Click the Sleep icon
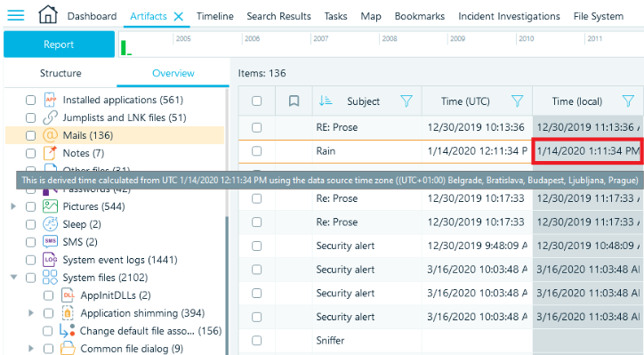 click(x=50, y=224)
